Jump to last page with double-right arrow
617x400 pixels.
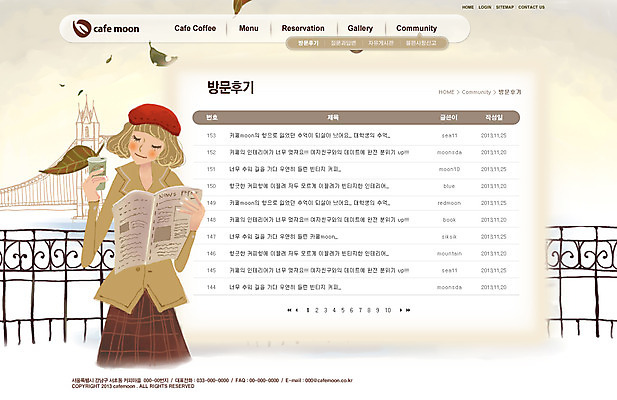408,310
